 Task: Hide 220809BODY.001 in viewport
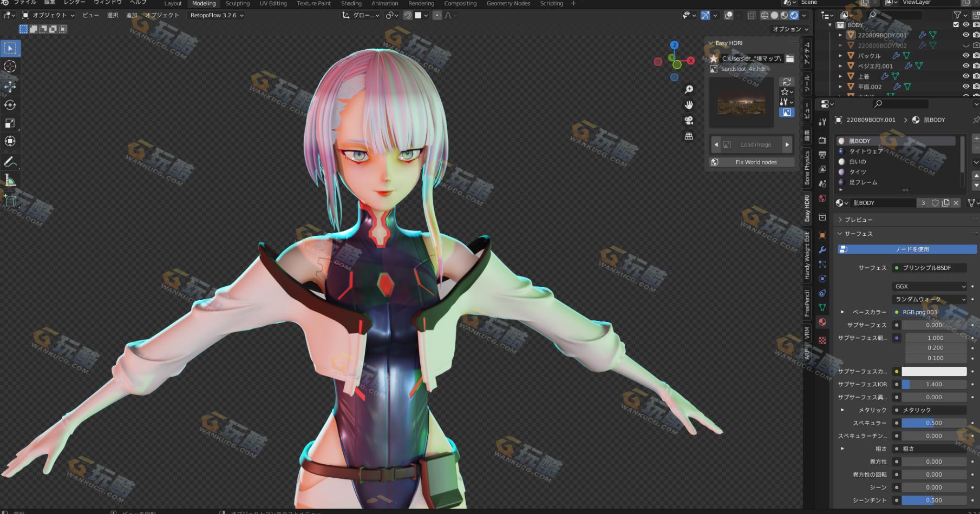click(966, 35)
